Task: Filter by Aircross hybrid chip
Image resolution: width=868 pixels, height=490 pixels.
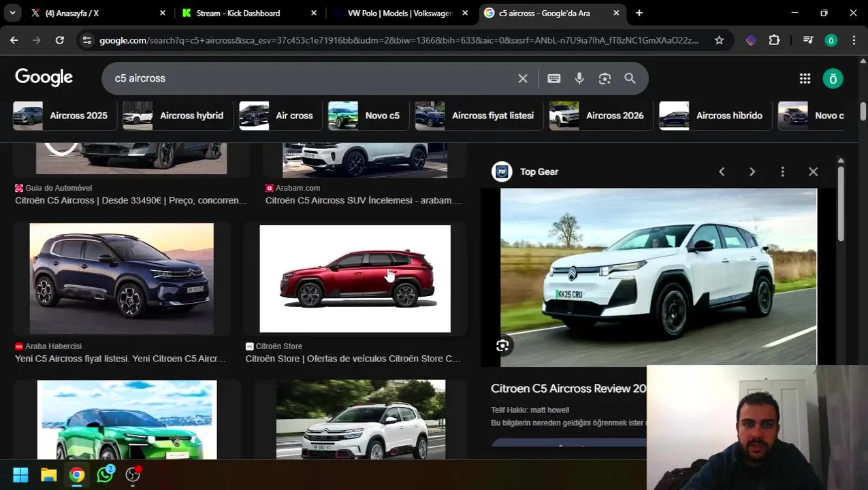Action: pos(177,116)
